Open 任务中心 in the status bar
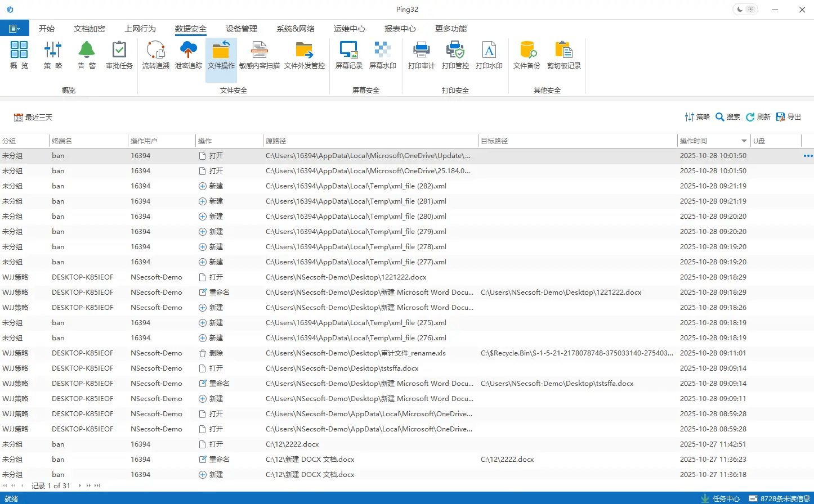 [x=720, y=498]
